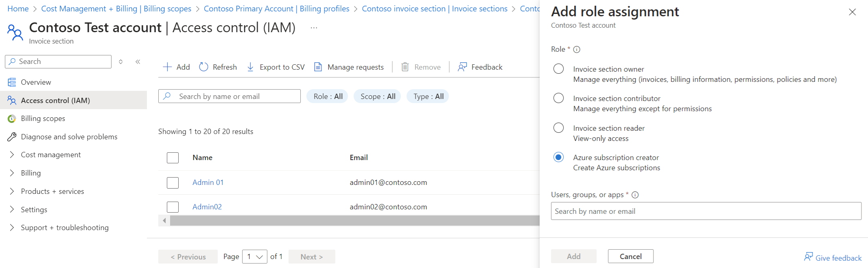This screenshot has height=268, width=868.
Task: Check the box for Admin 01 row
Action: (x=173, y=182)
